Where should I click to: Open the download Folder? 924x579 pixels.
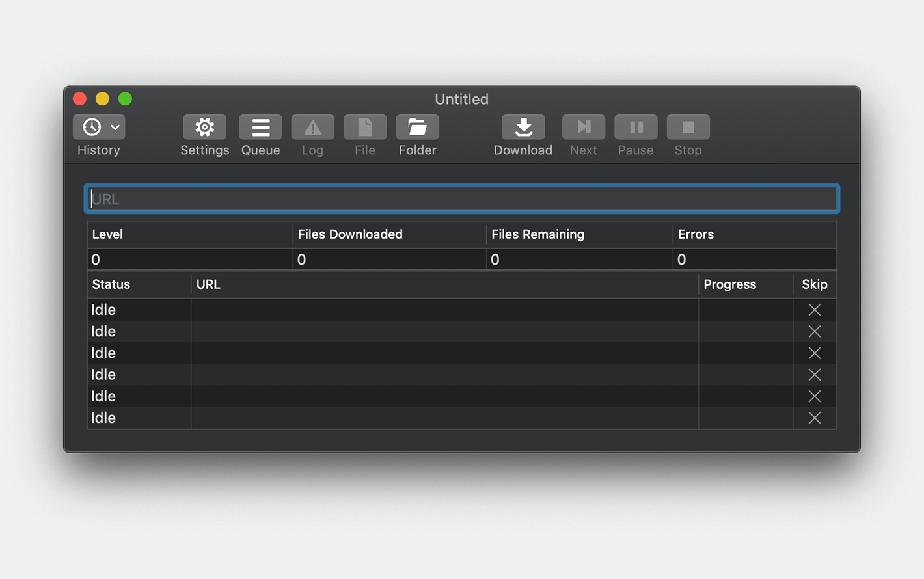tap(417, 128)
